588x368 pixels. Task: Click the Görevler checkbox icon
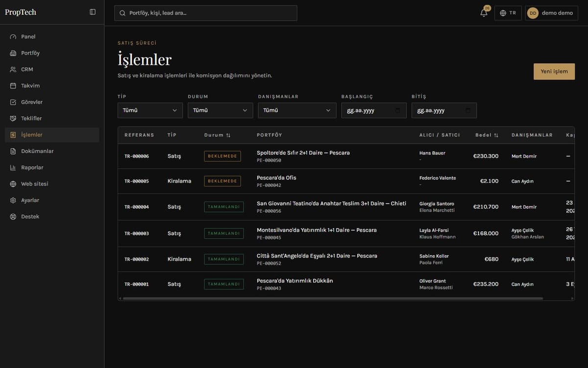pos(13,102)
